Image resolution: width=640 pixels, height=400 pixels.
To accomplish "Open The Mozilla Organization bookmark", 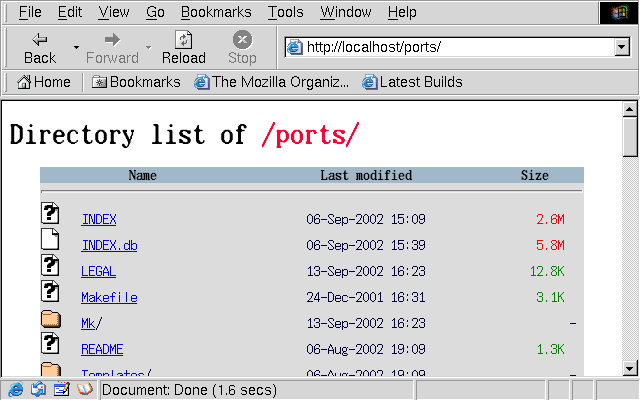I will [271, 82].
